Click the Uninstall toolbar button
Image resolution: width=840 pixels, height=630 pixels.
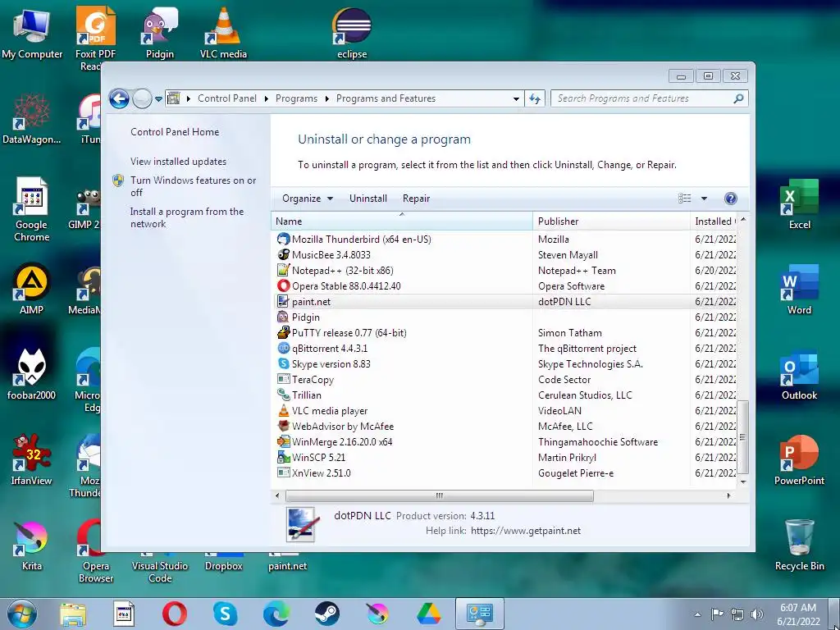coord(368,199)
